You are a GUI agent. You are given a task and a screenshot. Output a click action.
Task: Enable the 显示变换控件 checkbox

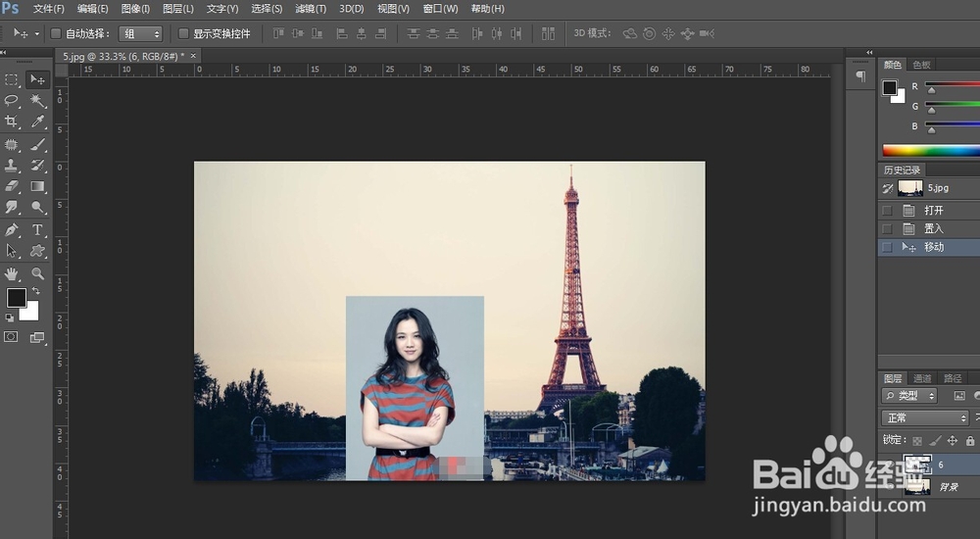click(183, 33)
